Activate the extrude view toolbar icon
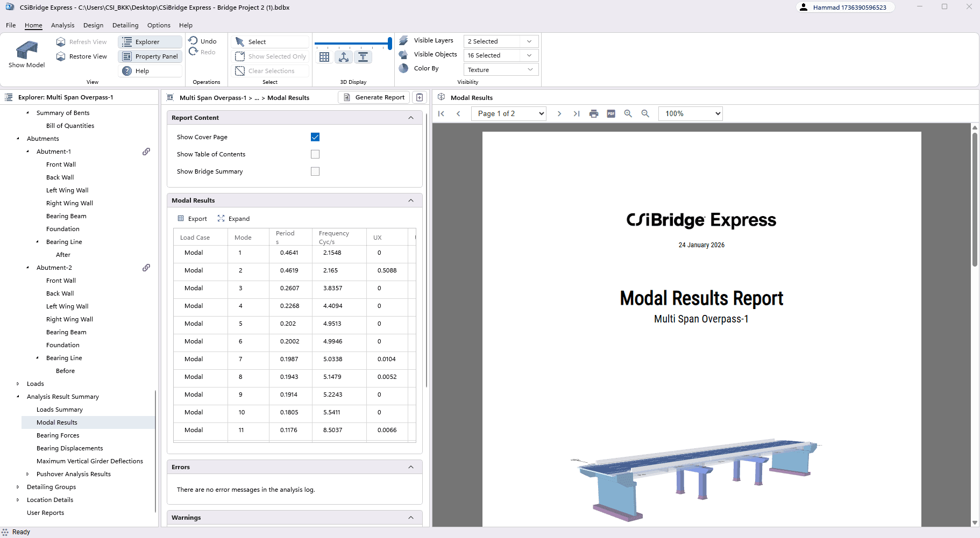The width and height of the screenshot is (980, 538). click(x=364, y=56)
